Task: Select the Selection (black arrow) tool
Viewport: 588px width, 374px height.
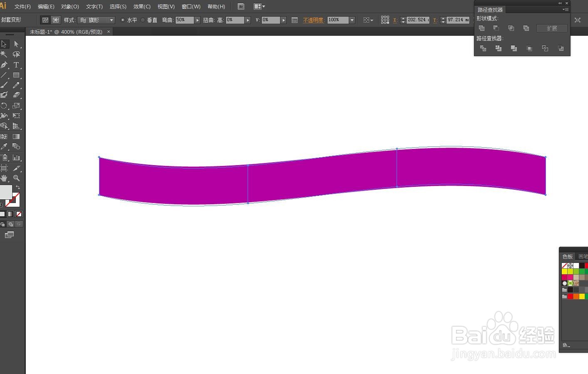Action: point(4,44)
